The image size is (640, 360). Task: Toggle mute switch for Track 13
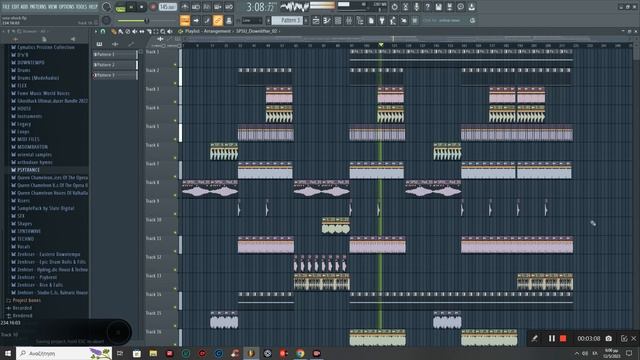click(175, 289)
